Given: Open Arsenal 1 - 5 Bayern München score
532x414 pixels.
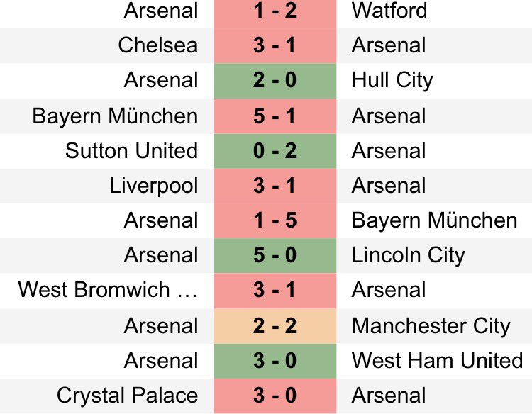Looking at the screenshot, I should point(275,220).
